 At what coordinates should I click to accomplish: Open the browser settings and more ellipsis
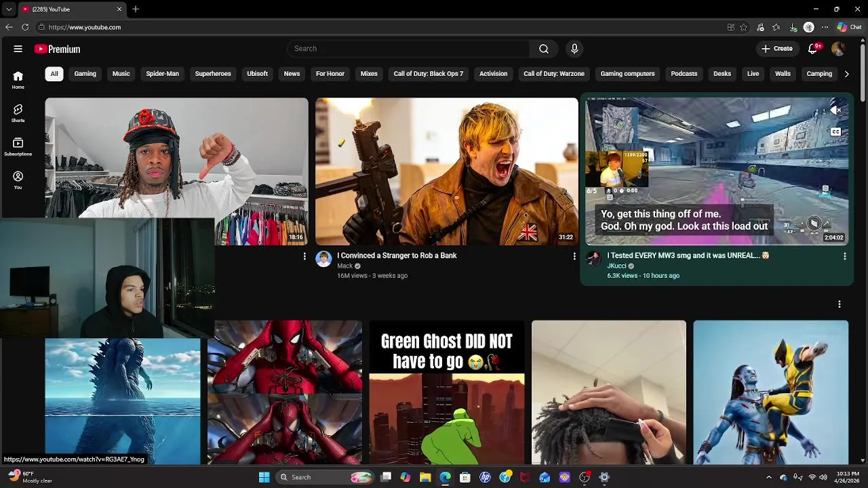tap(825, 27)
